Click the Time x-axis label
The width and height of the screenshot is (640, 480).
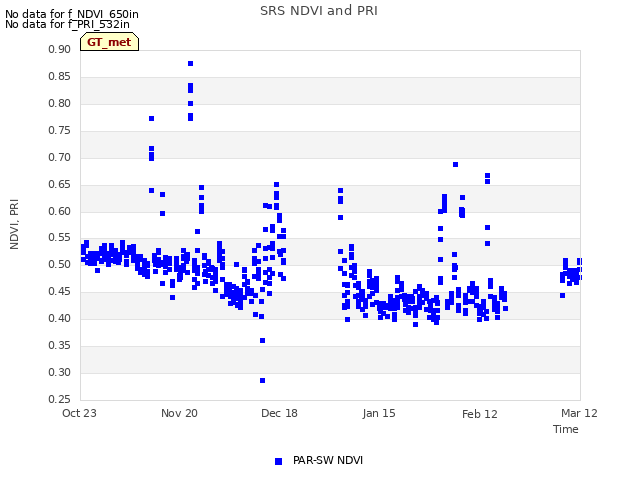pos(566,429)
